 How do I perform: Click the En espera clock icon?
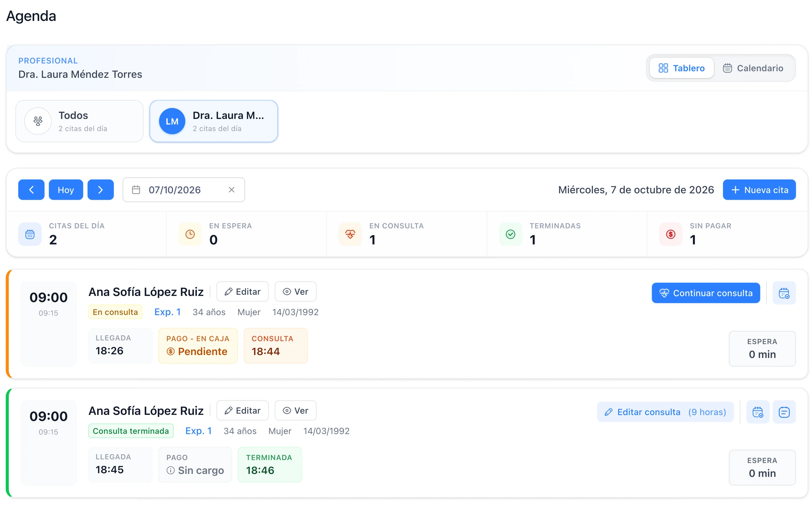tap(190, 234)
